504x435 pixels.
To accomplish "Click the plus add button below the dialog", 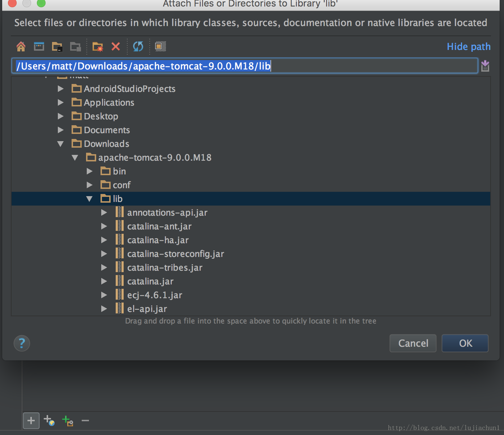I will [x=31, y=421].
